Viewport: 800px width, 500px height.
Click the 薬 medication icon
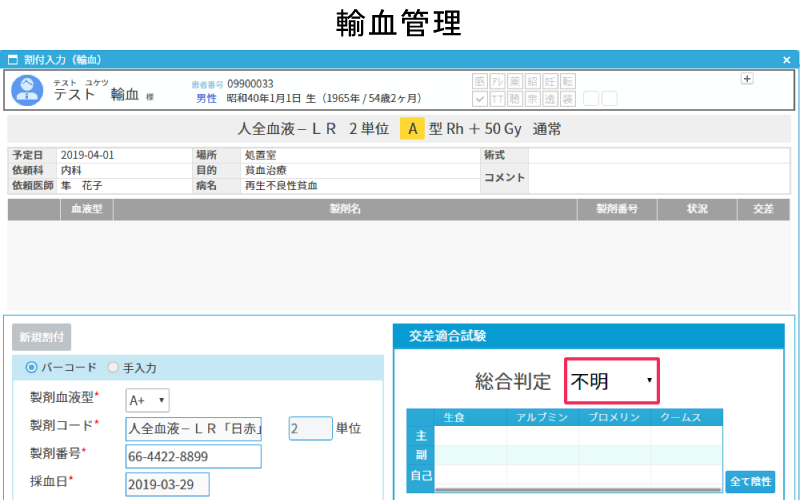(515, 81)
